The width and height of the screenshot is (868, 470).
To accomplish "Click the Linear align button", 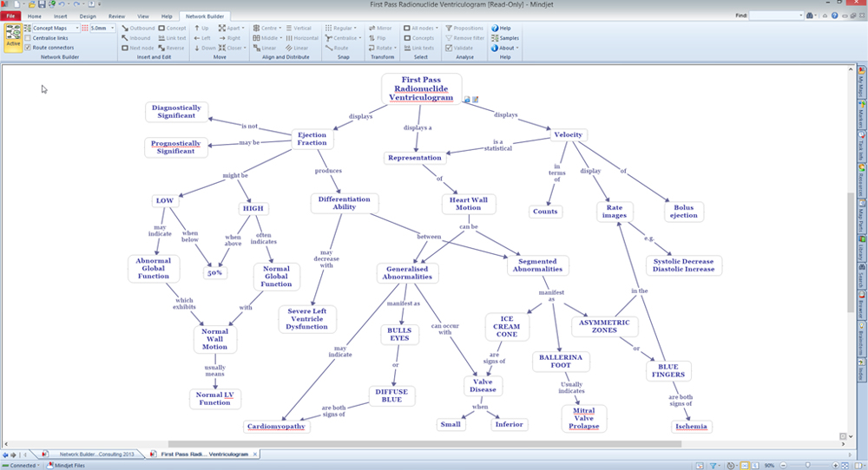I will tap(265, 48).
